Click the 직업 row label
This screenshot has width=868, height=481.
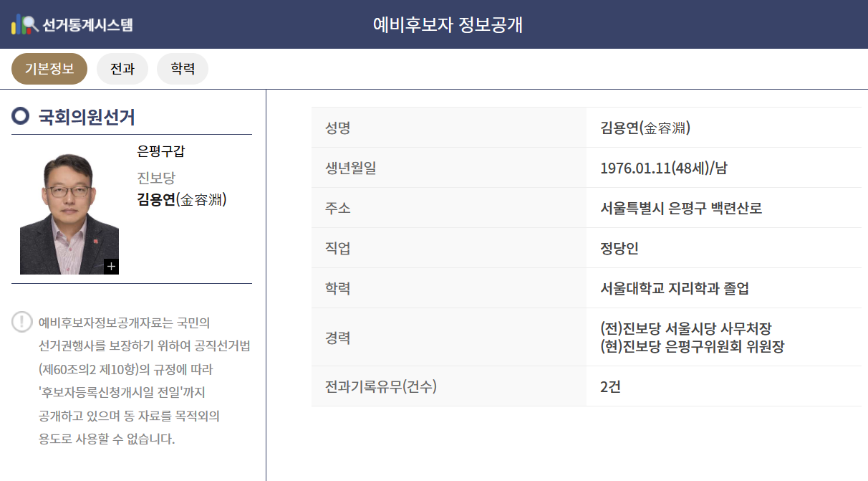(x=338, y=249)
